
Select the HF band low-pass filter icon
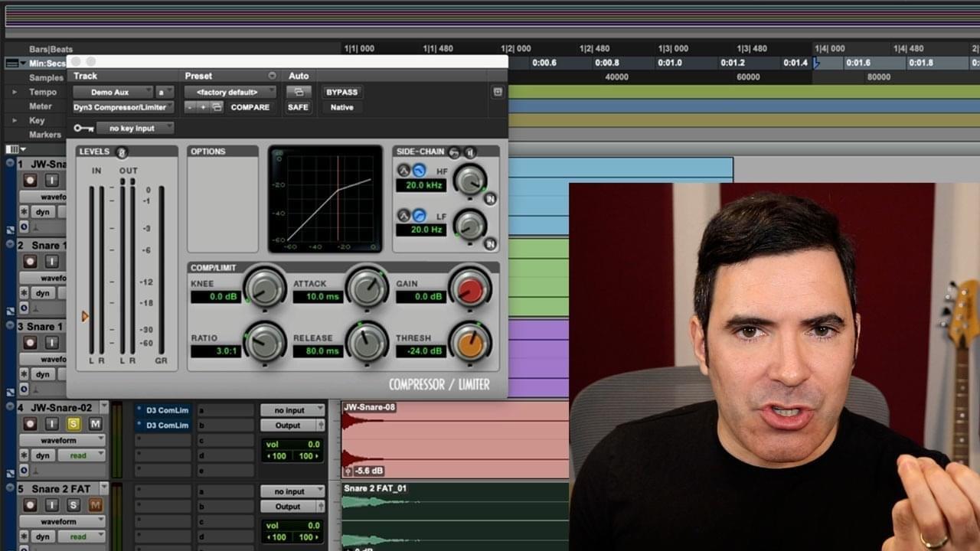[418, 170]
